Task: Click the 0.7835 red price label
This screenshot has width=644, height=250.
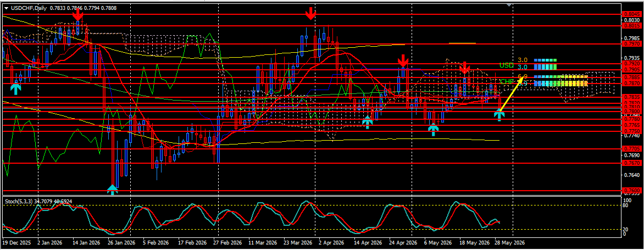Action: tap(632, 97)
